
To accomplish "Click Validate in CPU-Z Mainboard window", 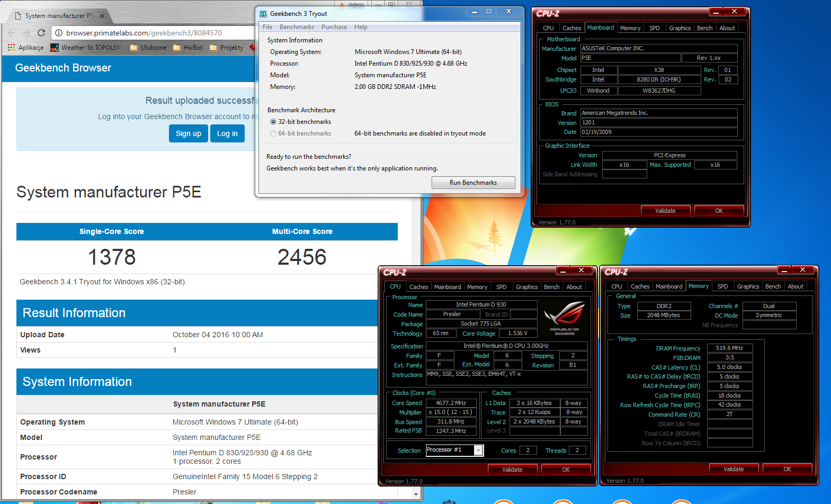I will coord(665,211).
